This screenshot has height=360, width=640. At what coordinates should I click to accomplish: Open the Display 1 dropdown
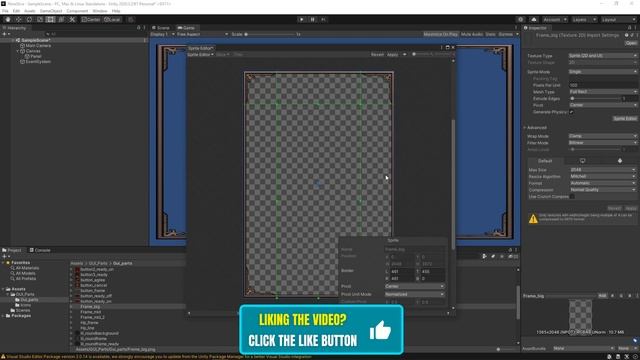[x=162, y=34]
